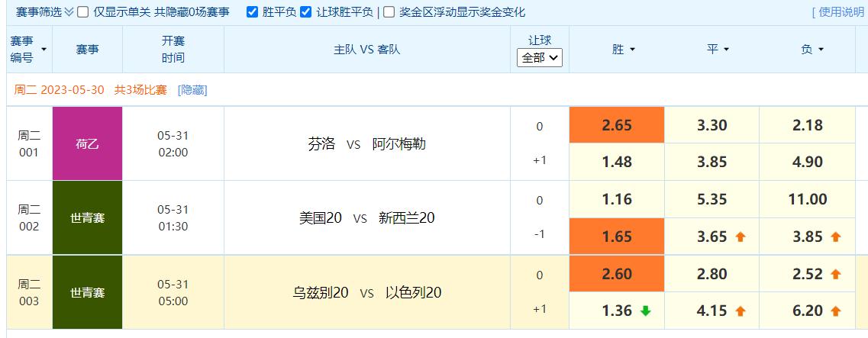Sort by 赛事编号 column arrow
868x338 pixels.
[44, 50]
